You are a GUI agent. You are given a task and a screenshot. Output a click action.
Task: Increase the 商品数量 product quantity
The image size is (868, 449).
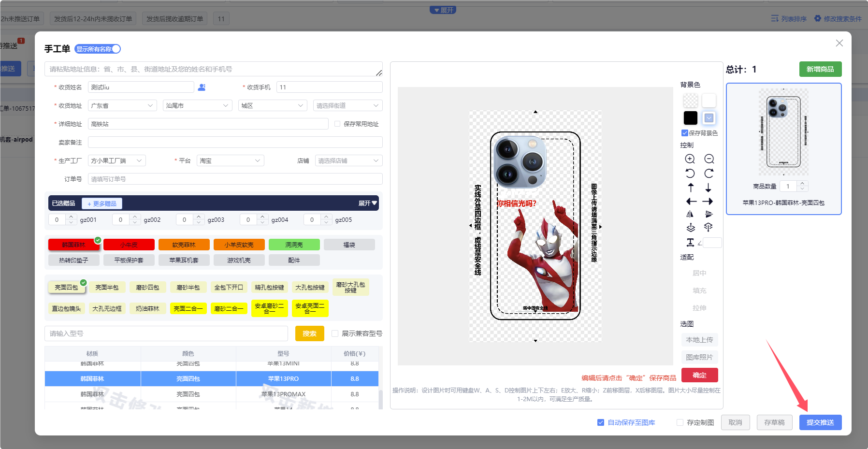[803, 184]
